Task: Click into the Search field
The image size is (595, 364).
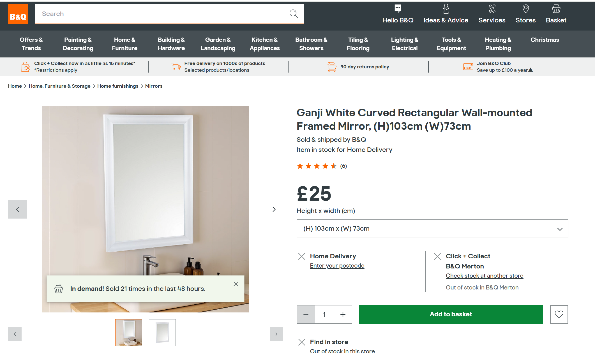Action: tap(163, 14)
